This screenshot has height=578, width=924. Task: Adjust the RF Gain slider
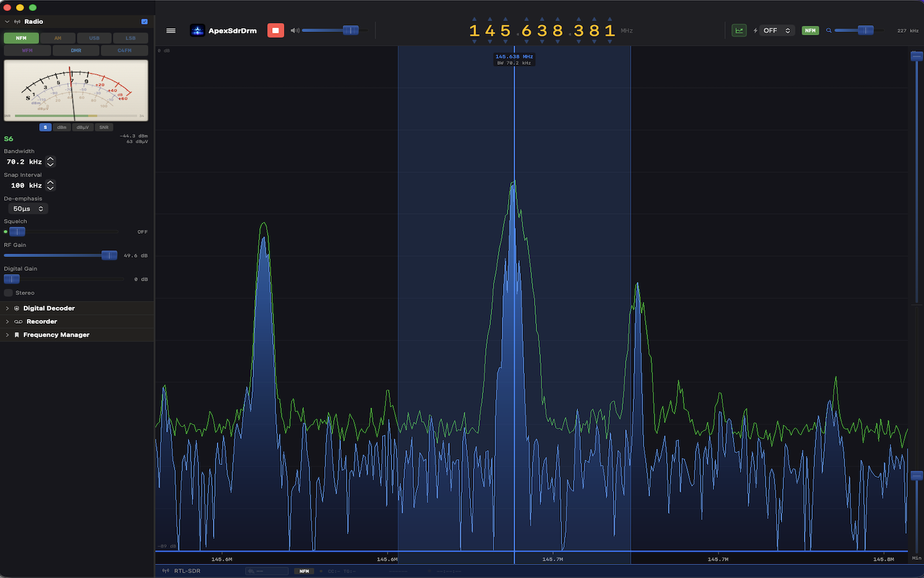(109, 255)
